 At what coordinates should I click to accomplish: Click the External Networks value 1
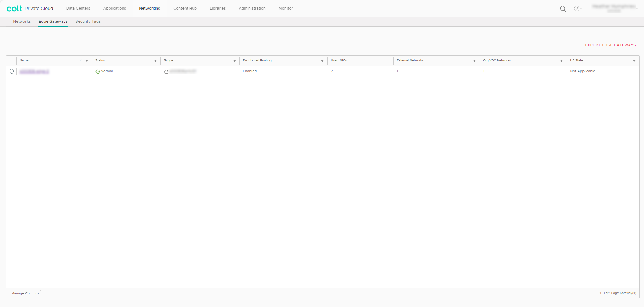tap(397, 71)
